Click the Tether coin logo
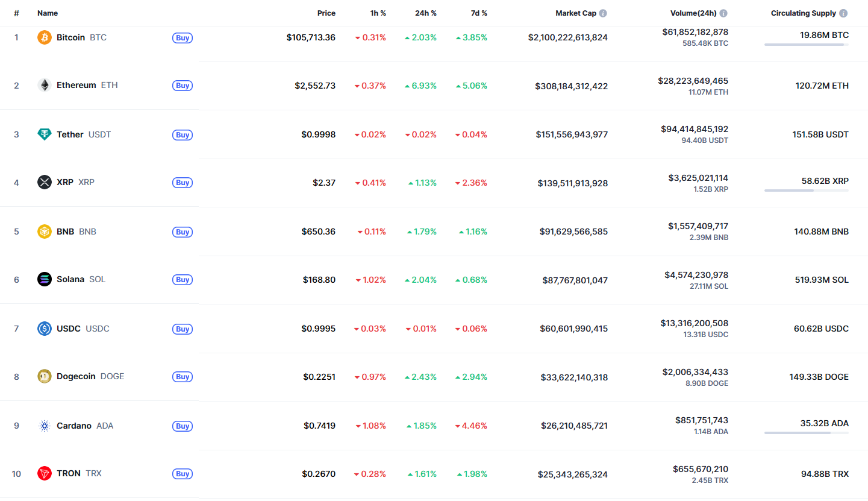This screenshot has width=868, height=501. pyautogui.click(x=45, y=134)
